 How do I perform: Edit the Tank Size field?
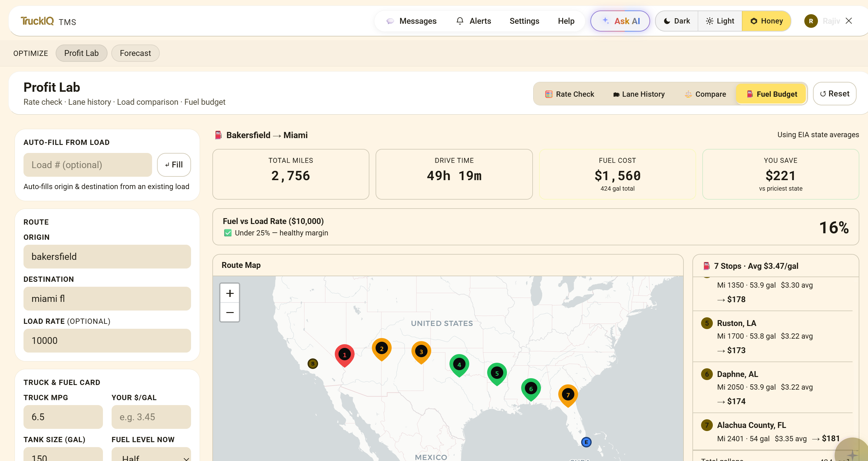63,454
